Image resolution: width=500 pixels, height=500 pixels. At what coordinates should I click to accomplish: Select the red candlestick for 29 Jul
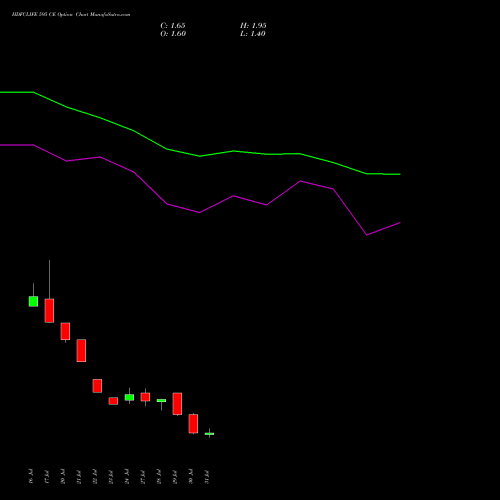tap(177, 404)
